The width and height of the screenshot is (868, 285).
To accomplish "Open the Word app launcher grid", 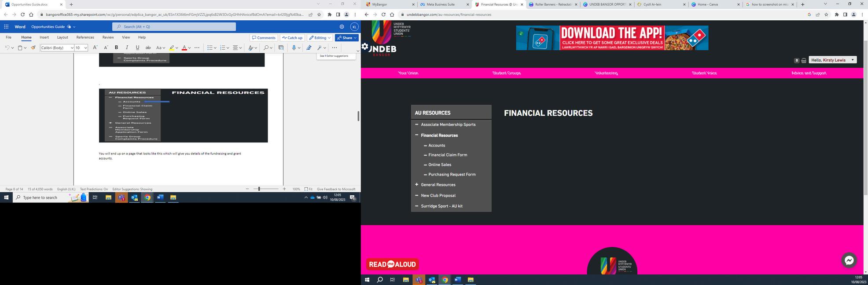I will (6, 26).
